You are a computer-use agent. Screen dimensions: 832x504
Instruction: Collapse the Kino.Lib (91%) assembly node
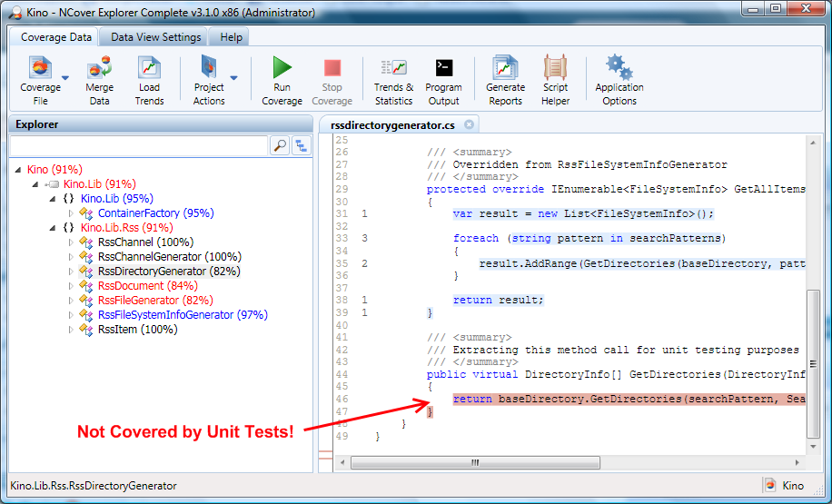(x=35, y=184)
